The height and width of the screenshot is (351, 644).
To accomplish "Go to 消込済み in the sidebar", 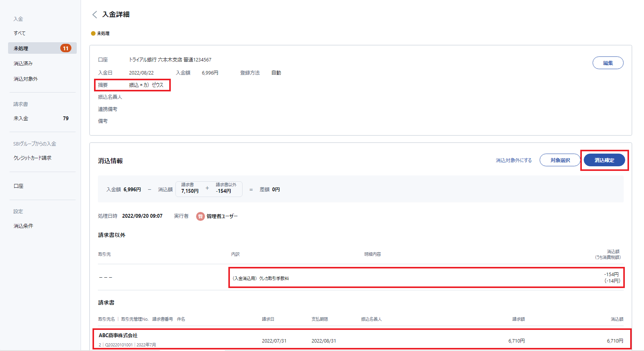I will point(23,63).
